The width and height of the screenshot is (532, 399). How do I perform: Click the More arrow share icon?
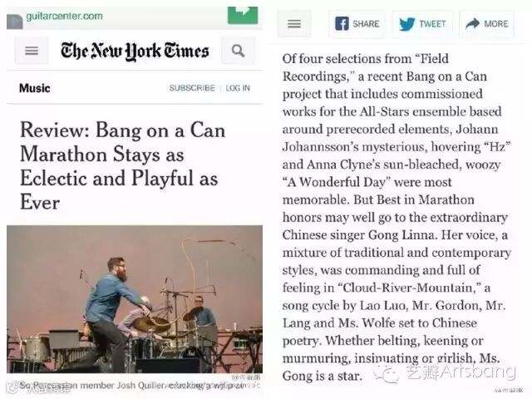(x=473, y=23)
